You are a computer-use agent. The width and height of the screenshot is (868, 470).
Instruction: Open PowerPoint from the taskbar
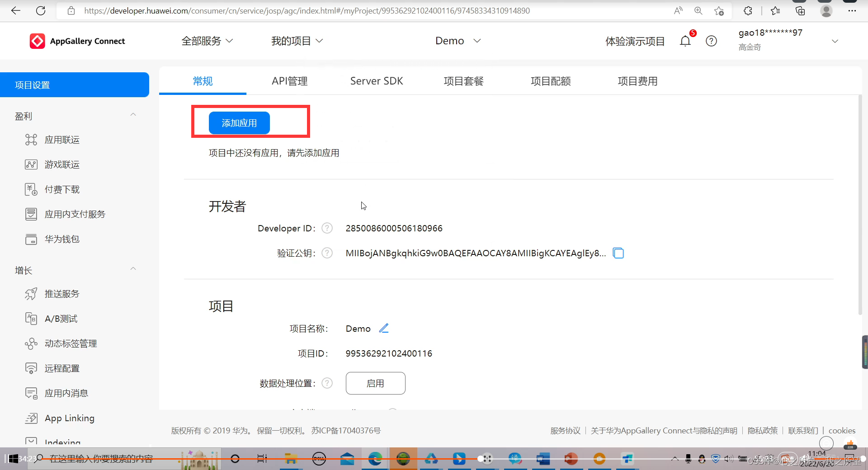point(571,459)
